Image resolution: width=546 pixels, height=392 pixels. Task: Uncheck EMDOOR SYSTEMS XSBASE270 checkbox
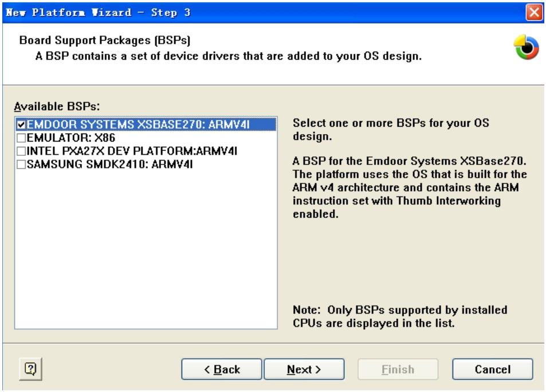click(x=21, y=124)
